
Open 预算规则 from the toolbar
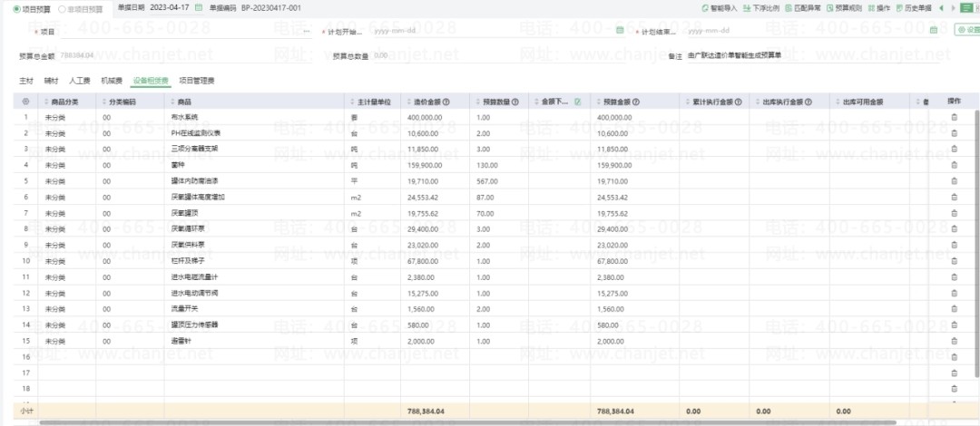tap(845, 8)
